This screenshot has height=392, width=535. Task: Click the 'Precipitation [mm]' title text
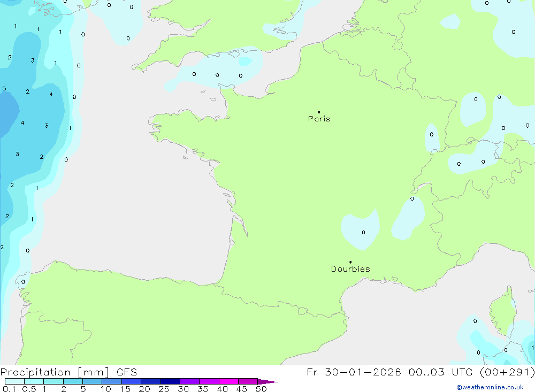[x=55, y=372]
